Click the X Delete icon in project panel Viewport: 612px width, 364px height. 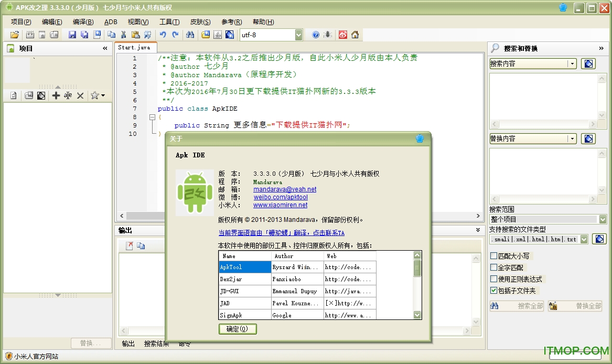pos(80,95)
